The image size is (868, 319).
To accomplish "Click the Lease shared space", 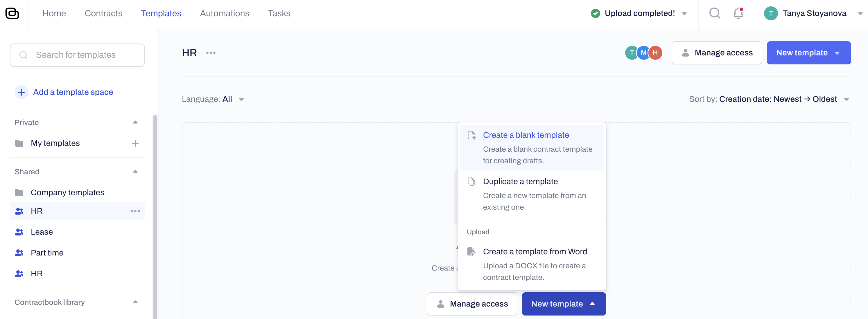I will click(42, 232).
